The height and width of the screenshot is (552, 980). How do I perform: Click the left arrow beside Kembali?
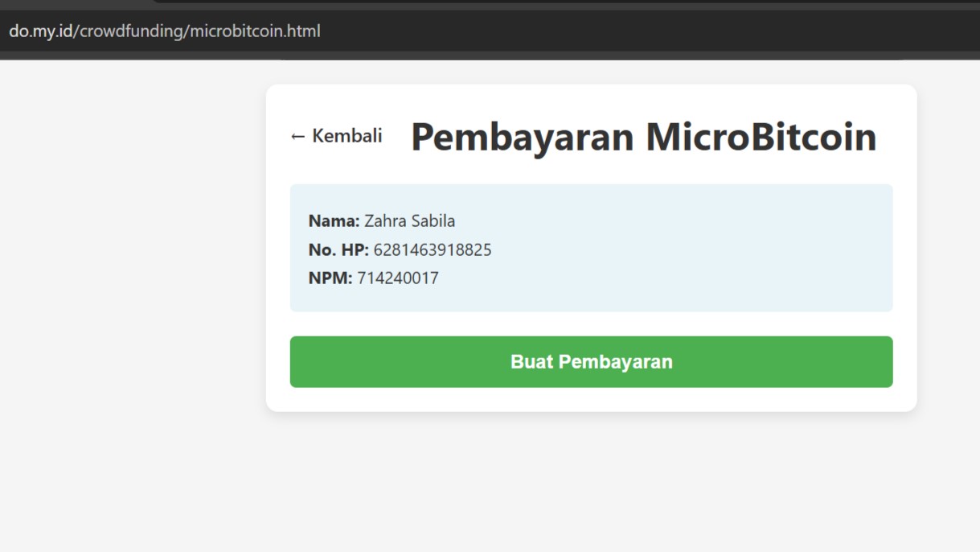297,137
